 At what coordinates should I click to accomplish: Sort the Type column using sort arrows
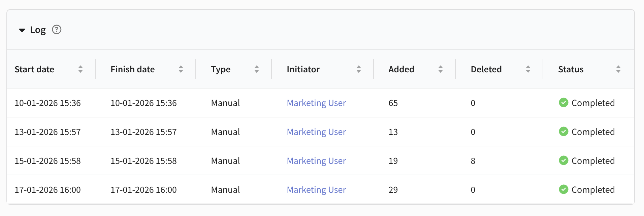click(x=257, y=69)
